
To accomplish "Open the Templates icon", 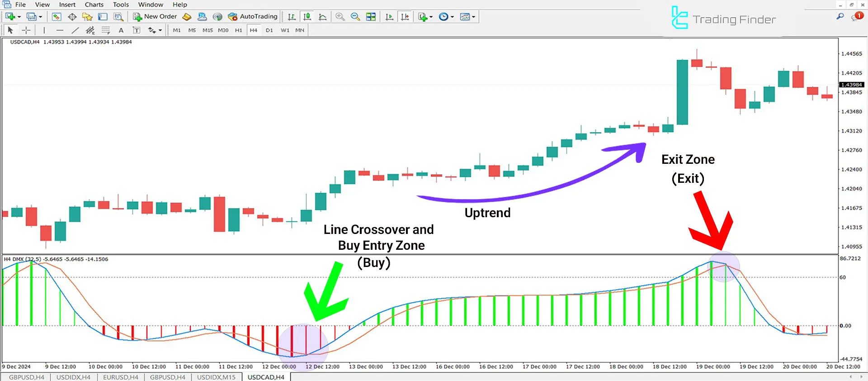I will (x=465, y=17).
